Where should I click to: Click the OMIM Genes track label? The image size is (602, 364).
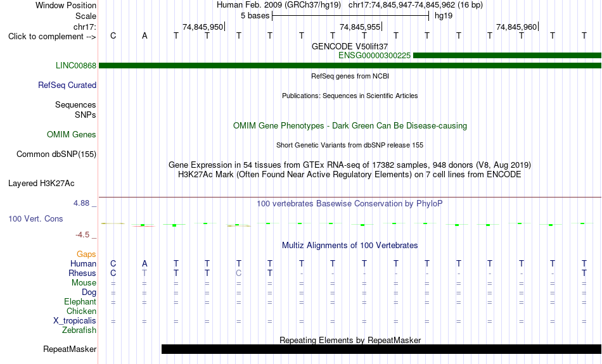coord(72,135)
